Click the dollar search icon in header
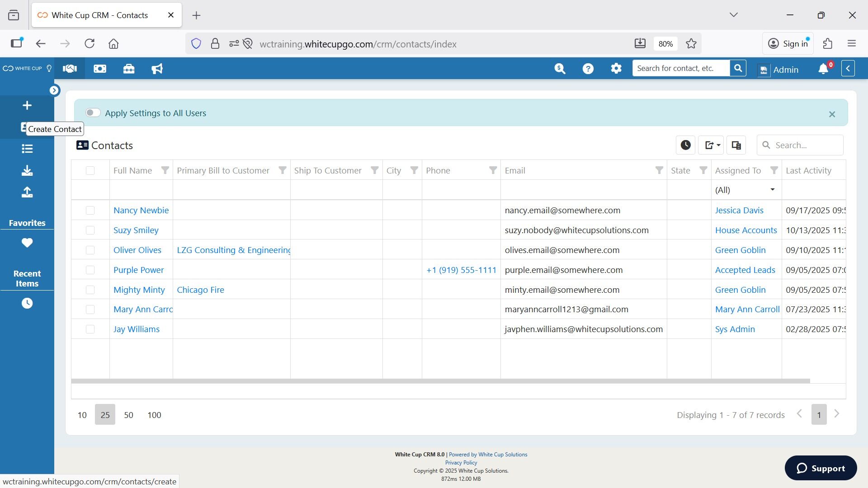The height and width of the screenshot is (488, 868). [560, 69]
